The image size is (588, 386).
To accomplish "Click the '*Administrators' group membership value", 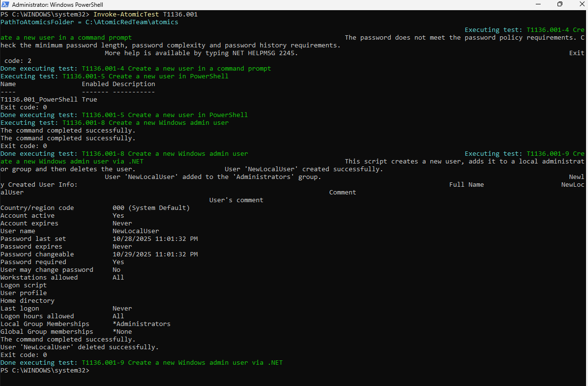I will coord(141,324).
